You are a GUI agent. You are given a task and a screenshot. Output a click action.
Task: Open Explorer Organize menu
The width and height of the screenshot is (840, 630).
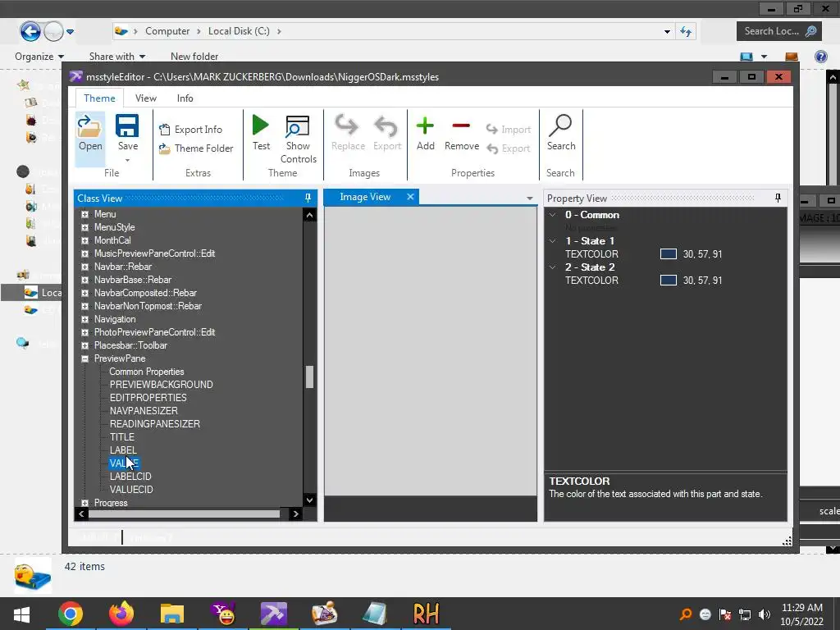(x=39, y=57)
